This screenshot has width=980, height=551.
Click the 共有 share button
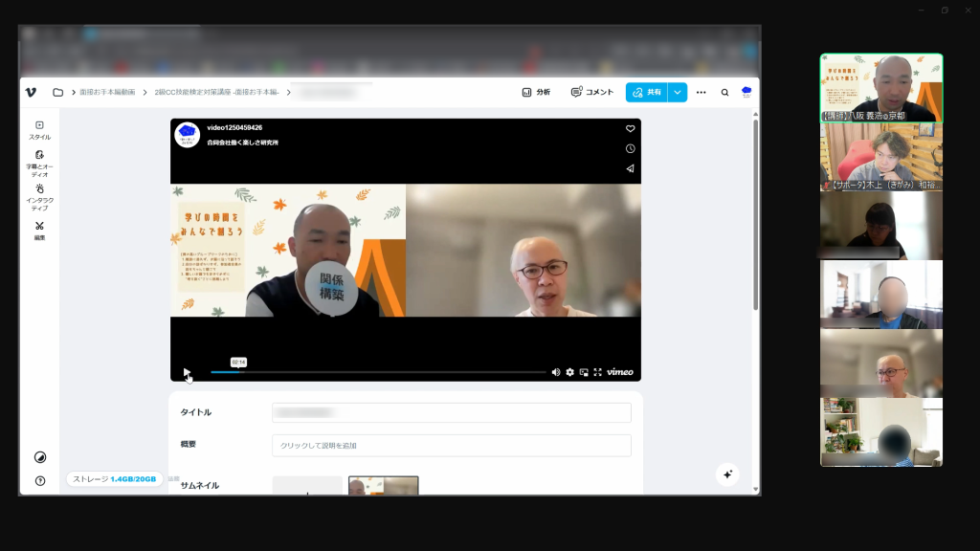(x=647, y=92)
